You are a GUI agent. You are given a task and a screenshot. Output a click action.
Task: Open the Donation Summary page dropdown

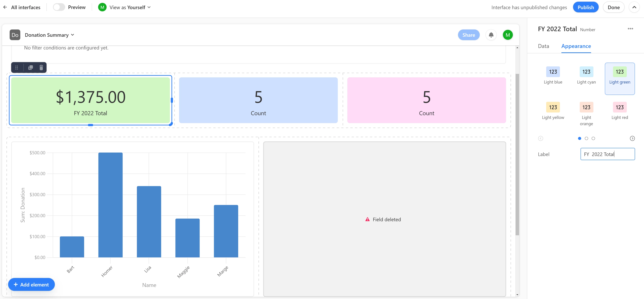tap(50, 35)
